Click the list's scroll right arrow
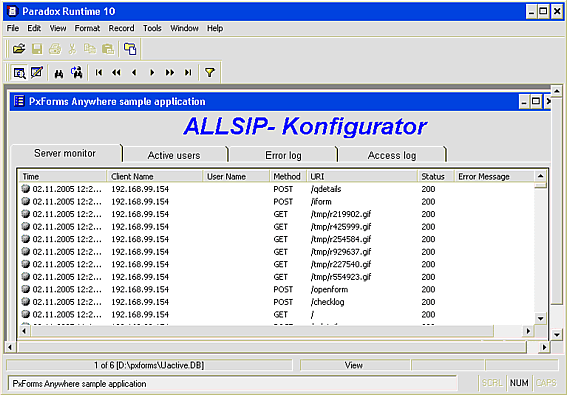The height and width of the screenshot is (395, 567). pos(528,331)
